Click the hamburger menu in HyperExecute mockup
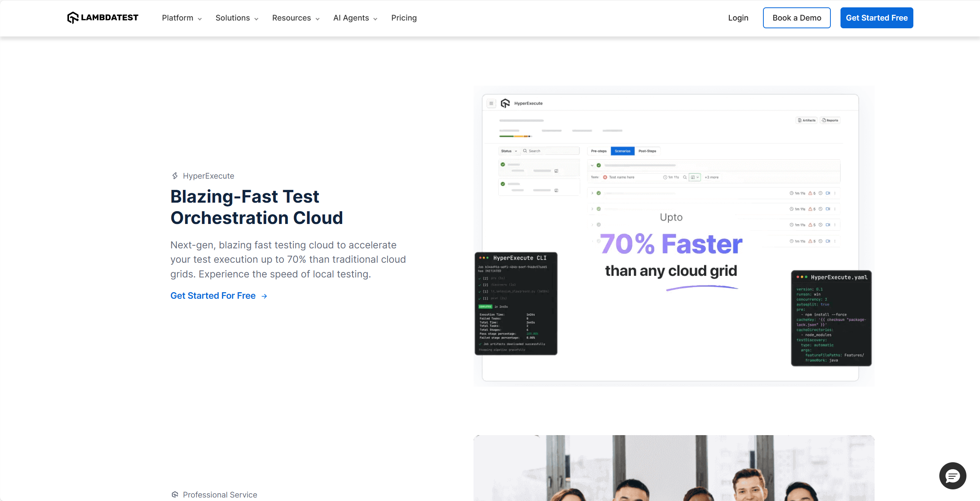 (x=491, y=103)
